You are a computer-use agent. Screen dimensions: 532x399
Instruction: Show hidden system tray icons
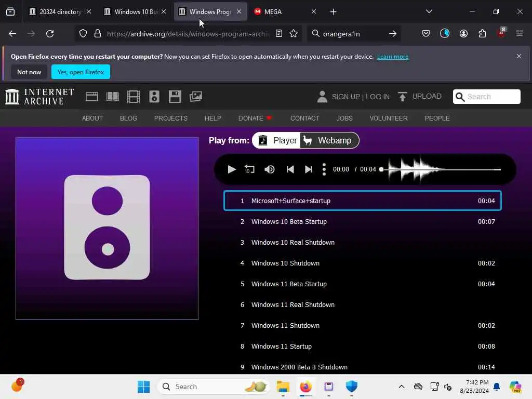point(402,387)
